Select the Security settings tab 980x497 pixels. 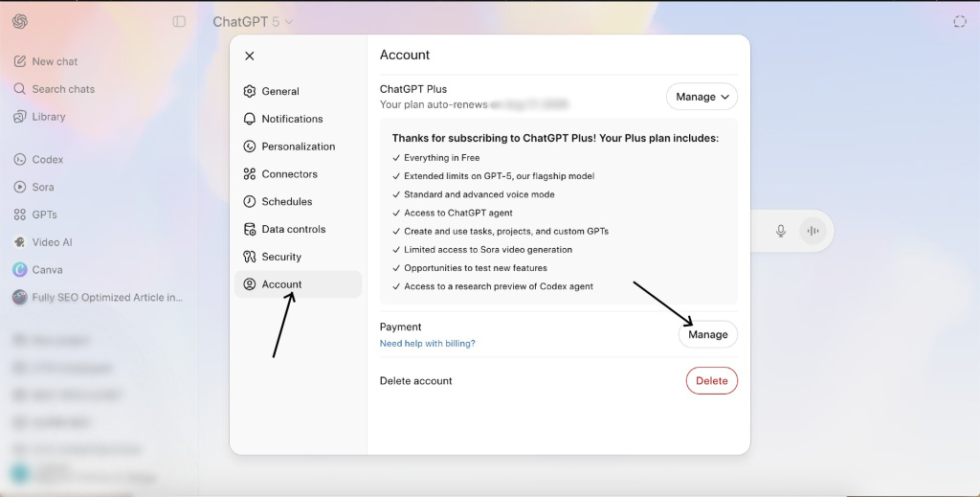tap(299, 257)
